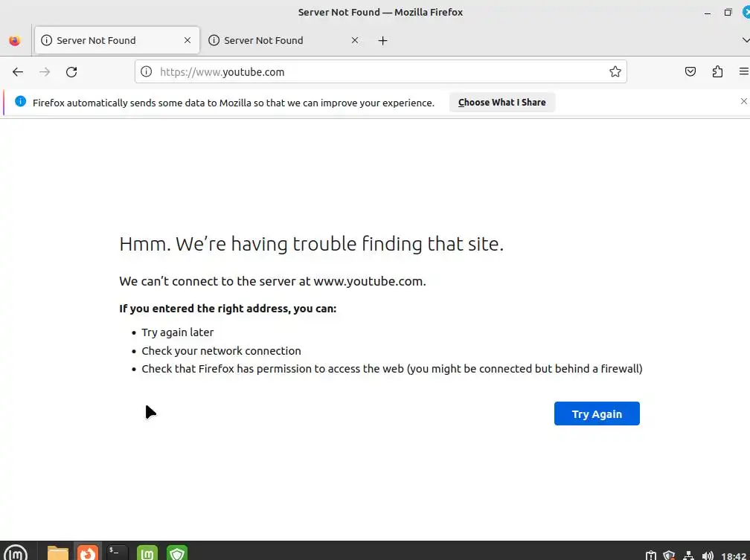Click the 18:42 clock in the panel
This screenshot has width=750, height=560.
pyautogui.click(x=734, y=556)
